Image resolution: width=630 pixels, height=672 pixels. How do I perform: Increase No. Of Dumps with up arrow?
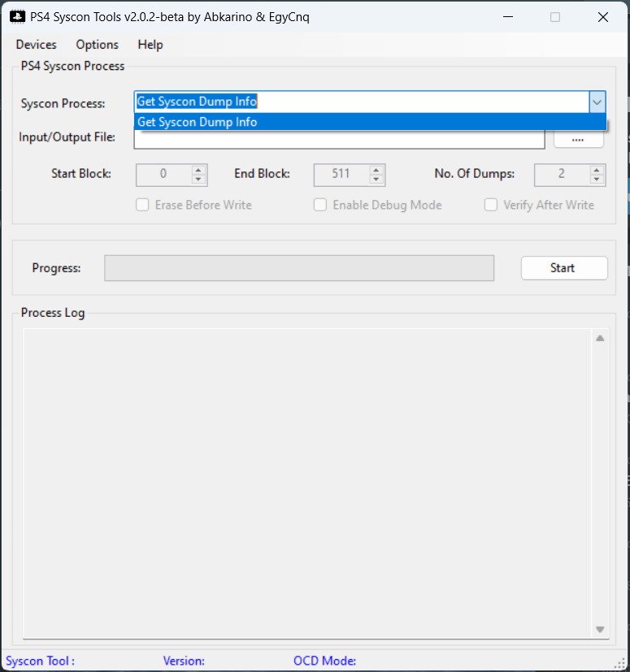(597, 170)
